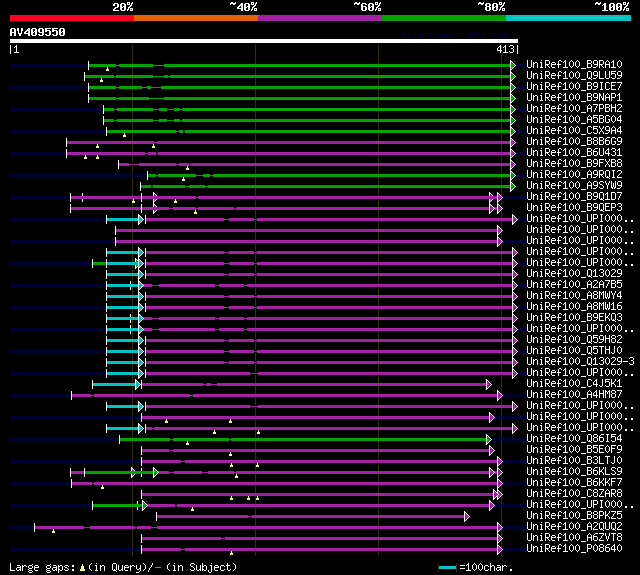The height and width of the screenshot is (575, 640).
Task: Choose the UniRef100_A6ZVT8 entry
Action: (574, 538)
